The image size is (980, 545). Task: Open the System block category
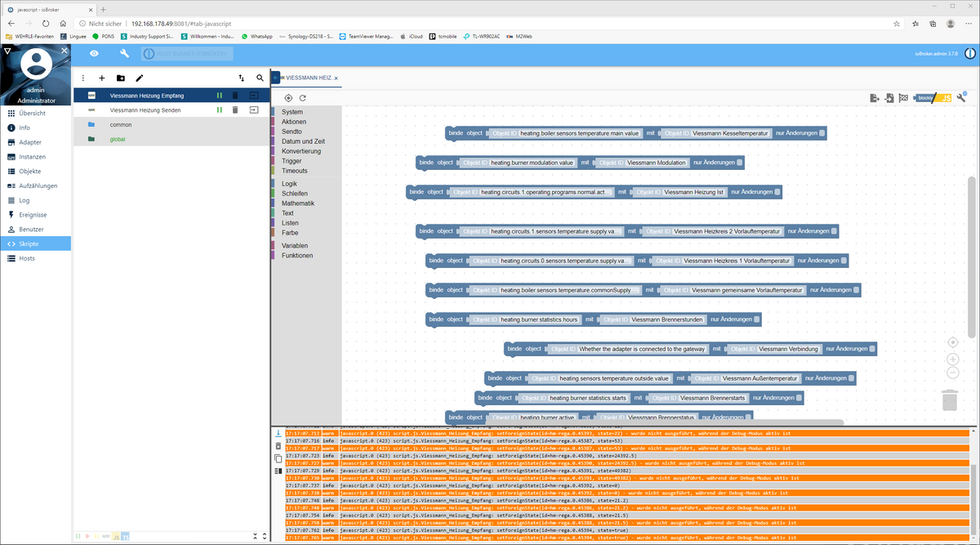(292, 112)
